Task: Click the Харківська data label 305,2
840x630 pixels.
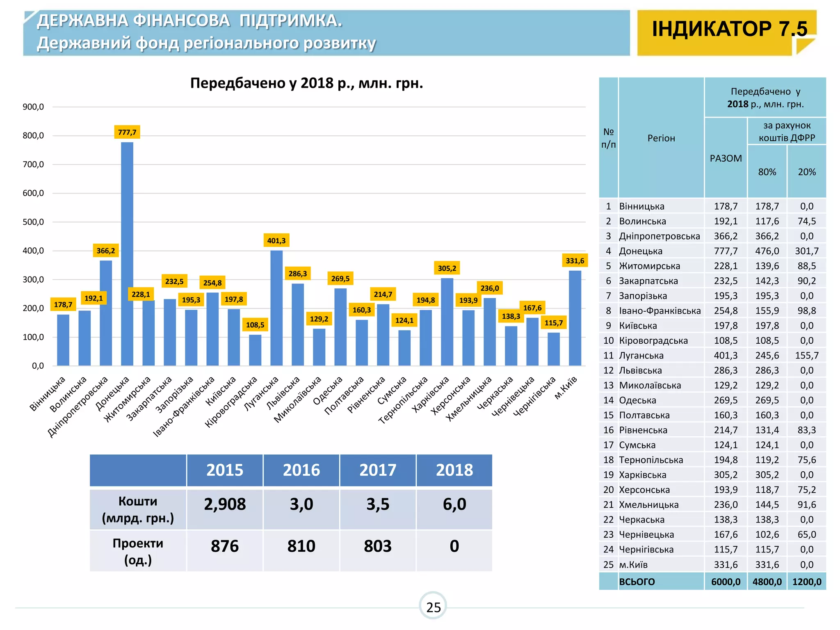Action: [447, 268]
